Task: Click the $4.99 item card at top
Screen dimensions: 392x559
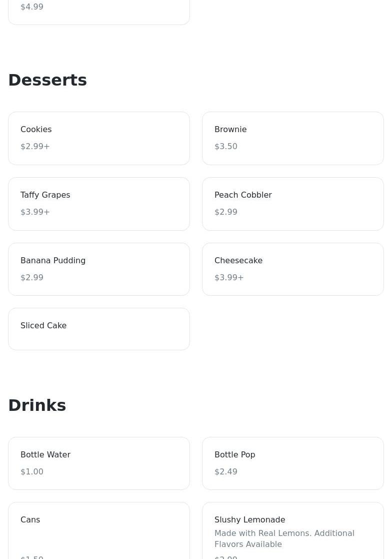Action: pyautogui.click(x=99, y=11)
